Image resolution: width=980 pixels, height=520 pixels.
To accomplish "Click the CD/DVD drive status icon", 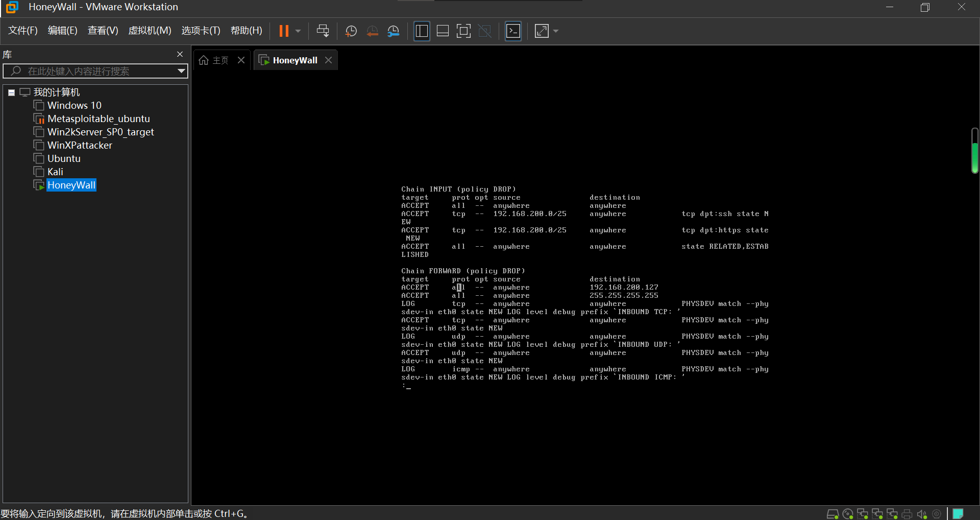I will [x=848, y=514].
